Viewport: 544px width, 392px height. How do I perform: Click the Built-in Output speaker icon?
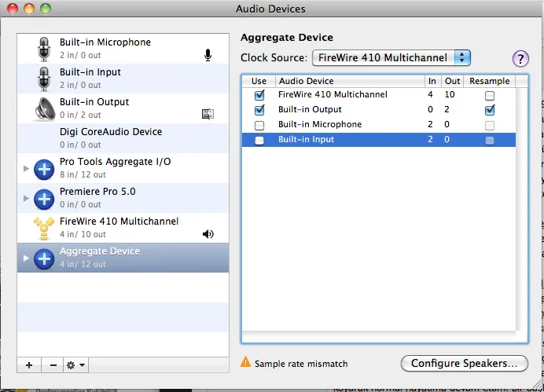point(44,109)
